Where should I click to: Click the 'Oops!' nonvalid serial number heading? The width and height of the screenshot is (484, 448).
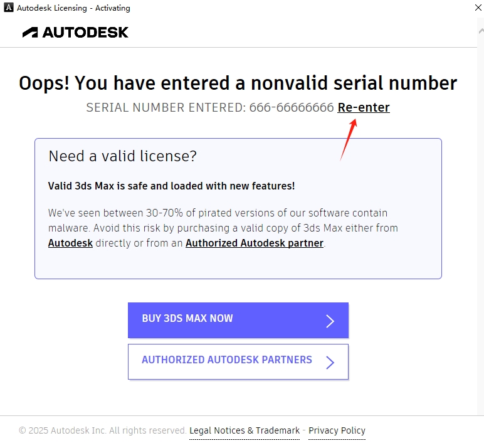(x=238, y=83)
